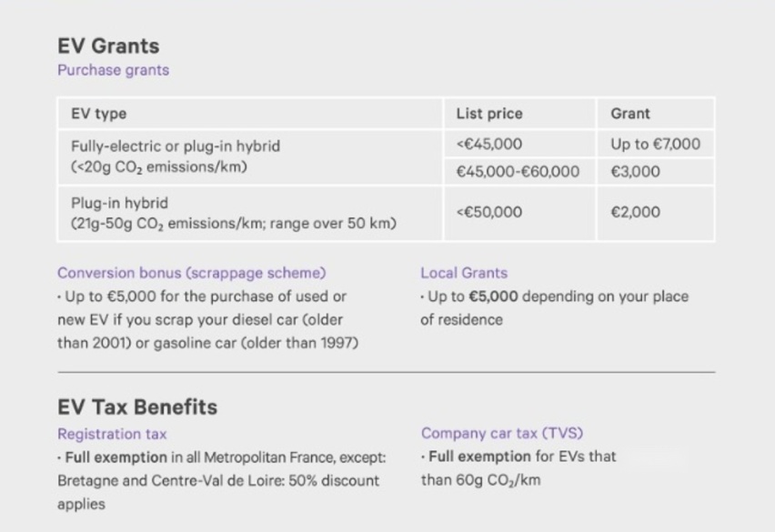Click the Up to €7,000 grant cell

point(656,144)
